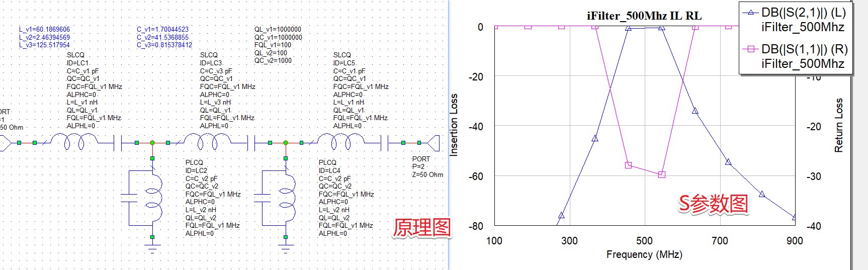Click the ID=LC5 parameter text
The width and height of the screenshot is (868, 270).
click(344, 63)
